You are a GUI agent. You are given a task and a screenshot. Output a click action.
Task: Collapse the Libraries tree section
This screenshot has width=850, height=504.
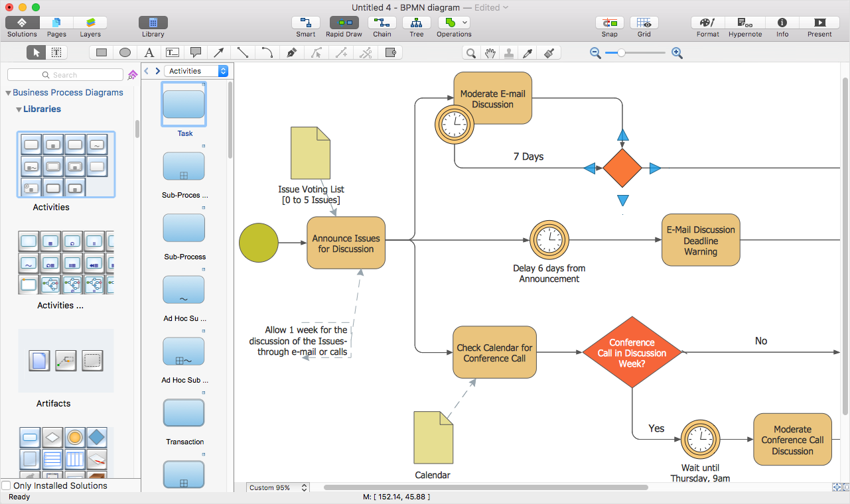click(x=19, y=109)
